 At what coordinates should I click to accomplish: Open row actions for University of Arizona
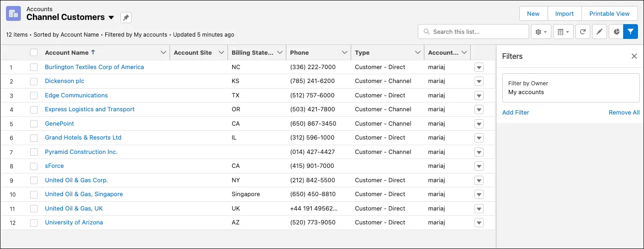(479, 223)
